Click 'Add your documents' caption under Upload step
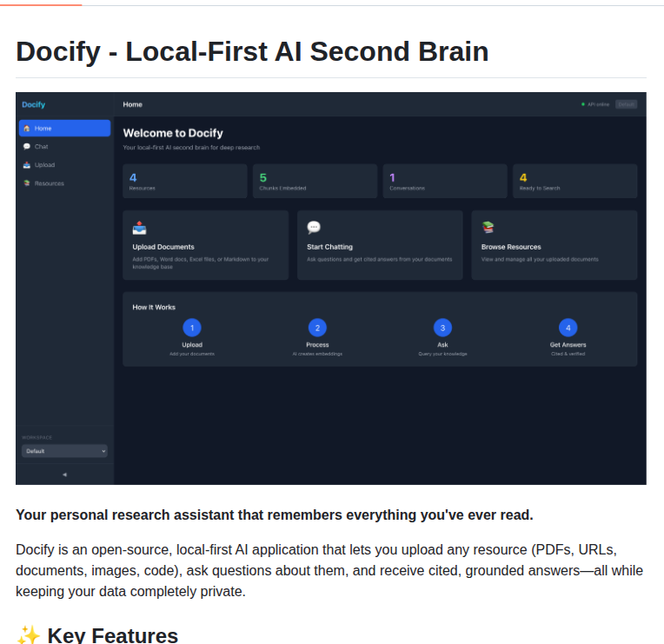Screen dimensions: 664x644 coord(192,354)
